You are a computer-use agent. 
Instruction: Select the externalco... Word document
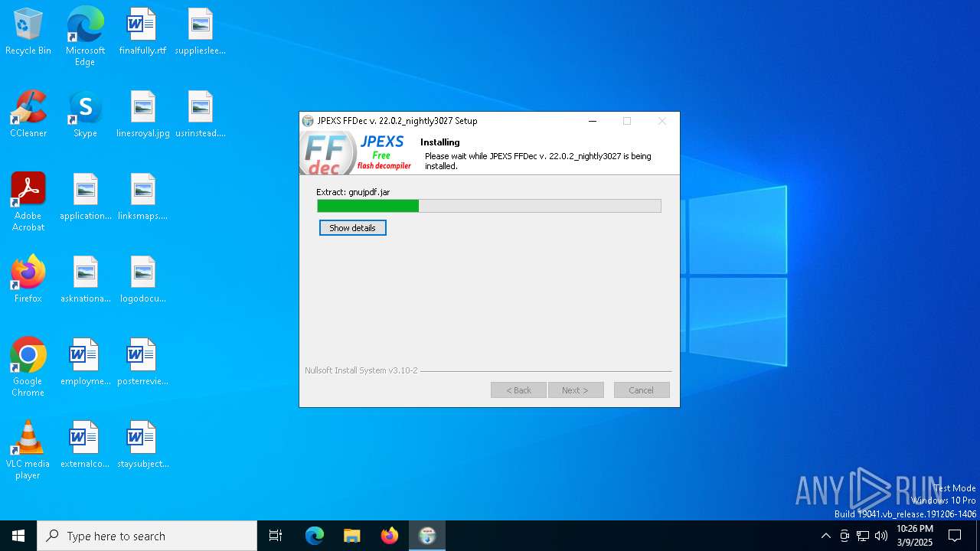click(85, 445)
